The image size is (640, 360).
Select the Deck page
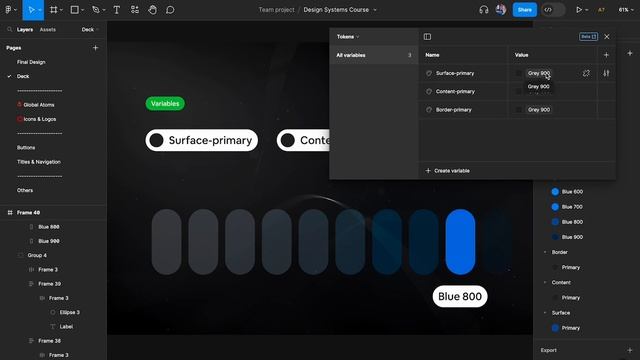pos(23,76)
